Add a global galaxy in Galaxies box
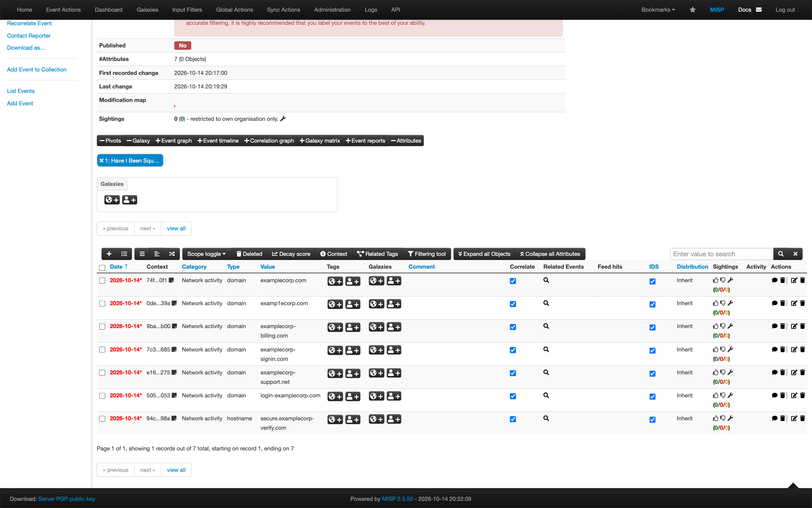This screenshot has height=508, width=812. [x=112, y=200]
